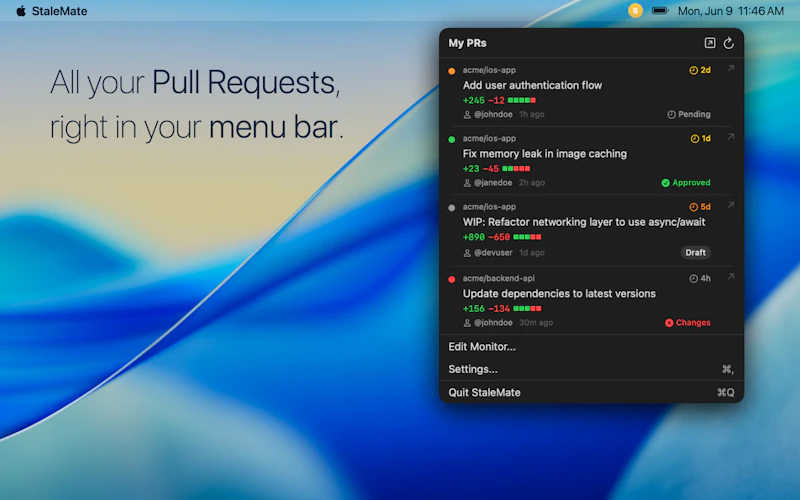
Task: Open the Add user authentication flow PR arrow
Action: [731, 68]
